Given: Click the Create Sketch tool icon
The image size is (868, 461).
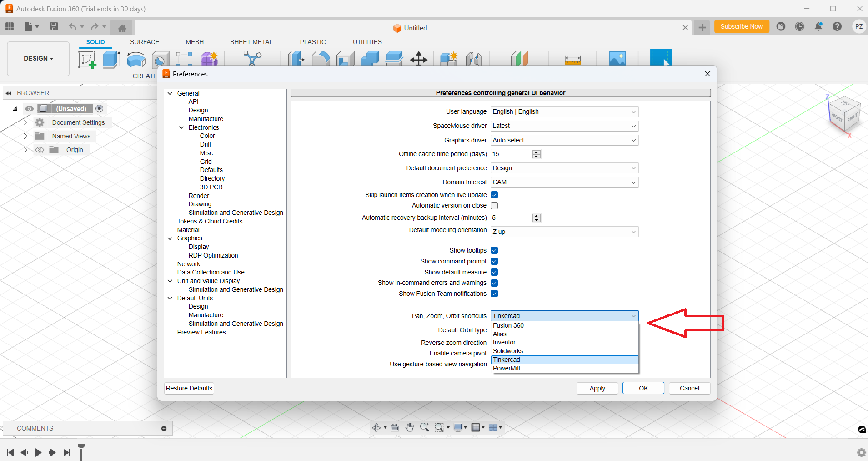Looking at the screenshot, I should pos(87,60).
